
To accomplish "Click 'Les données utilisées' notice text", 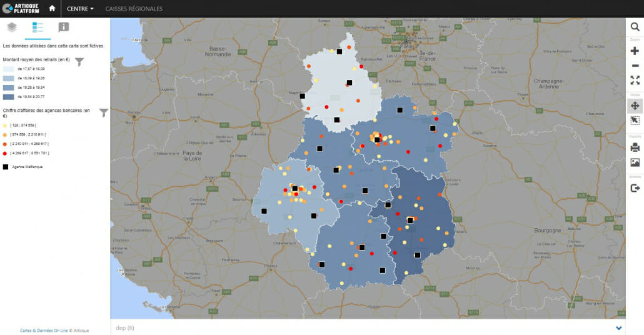I will [53, 46].
